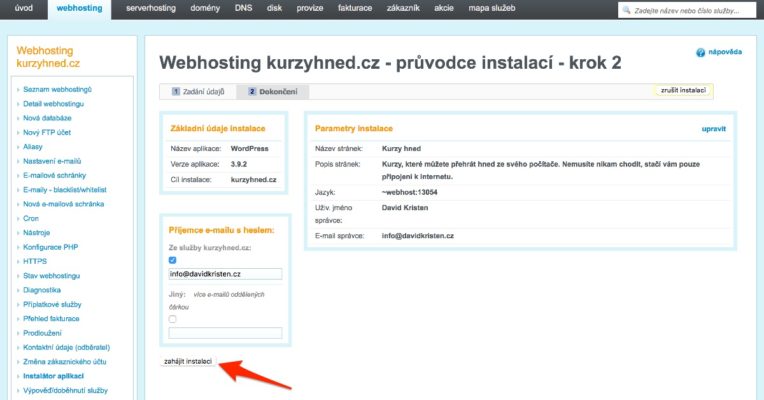Click the admin e-mail value in Parametry instalace
Image resolution: width=764 pixels, height=400 pixels.
click(418, 236)
